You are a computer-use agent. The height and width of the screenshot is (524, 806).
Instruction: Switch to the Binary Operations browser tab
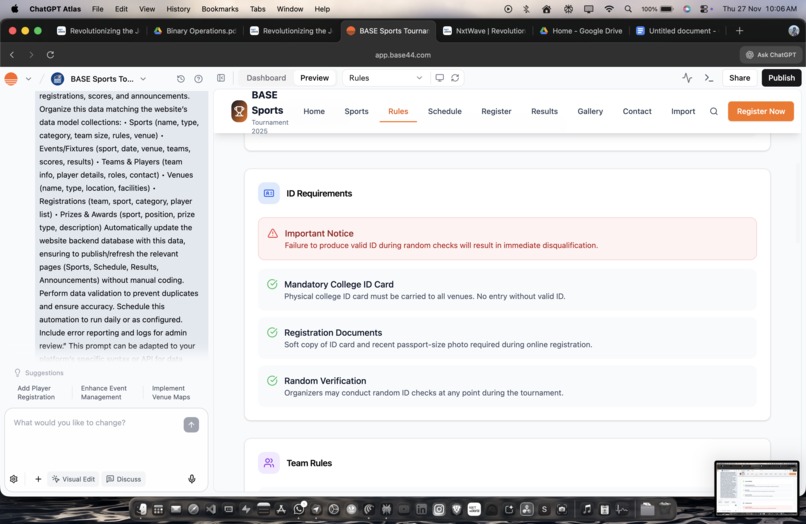pos(195,31)
